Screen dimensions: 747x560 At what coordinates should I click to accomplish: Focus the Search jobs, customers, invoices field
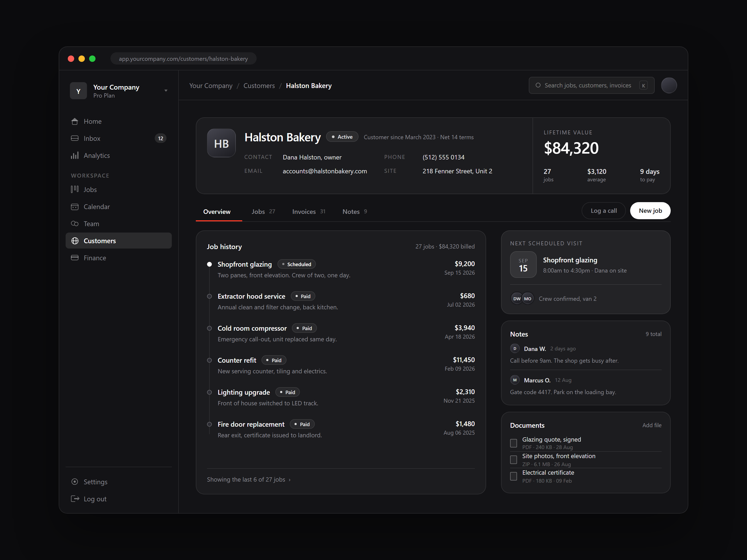pyautogui.click(x=591, y=85)
